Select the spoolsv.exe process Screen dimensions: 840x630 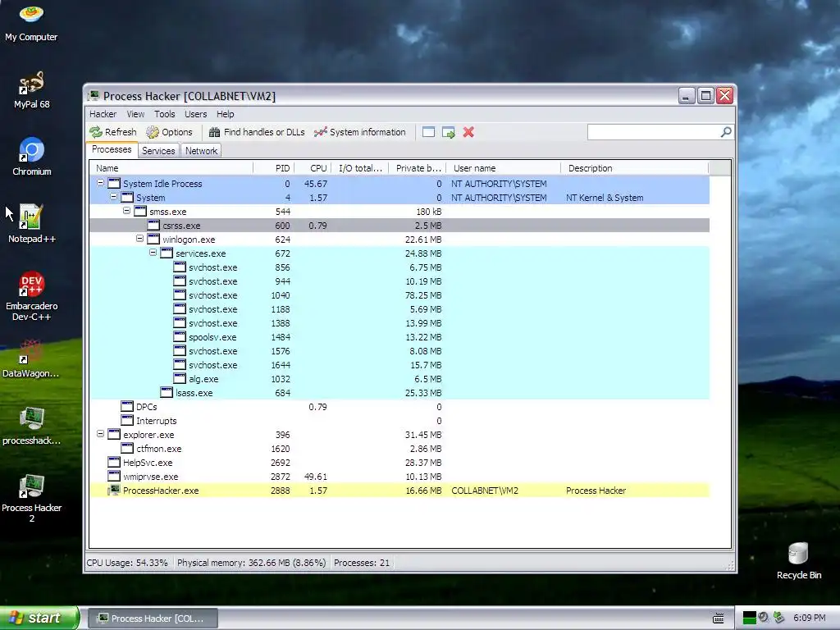click(x=399, y=337)
